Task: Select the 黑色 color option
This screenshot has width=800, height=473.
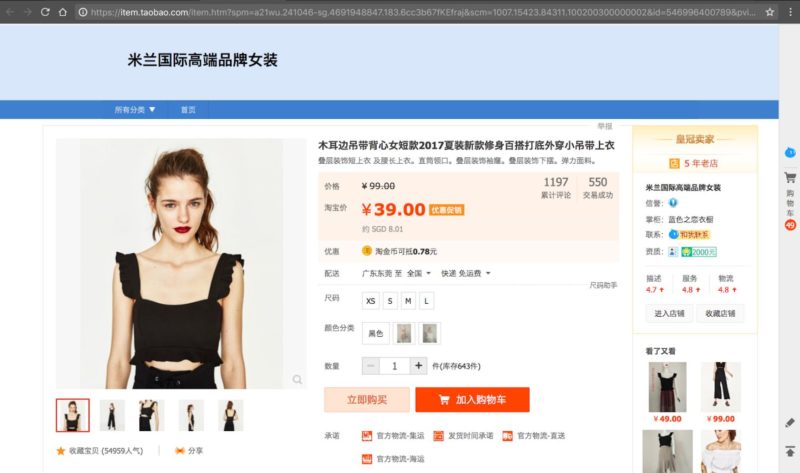Action: 375,333
